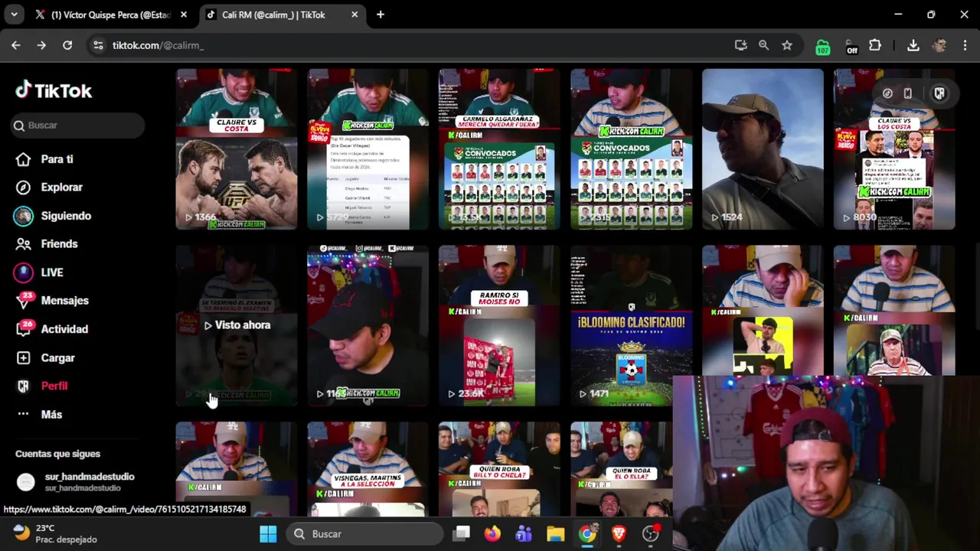
Task: Open the ¡Blooming Clasificado! video
Action: [631, 325]
